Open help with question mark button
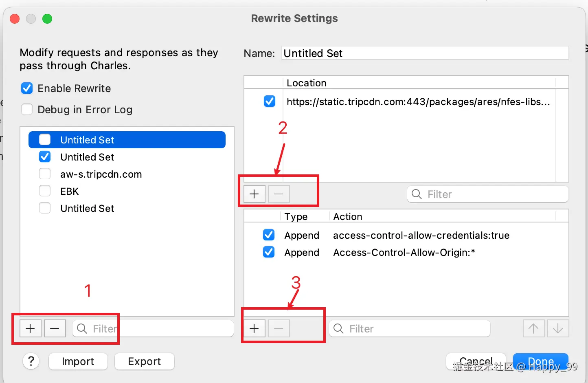The width and height of the screenshot is (588, 383). coord(31,361)
